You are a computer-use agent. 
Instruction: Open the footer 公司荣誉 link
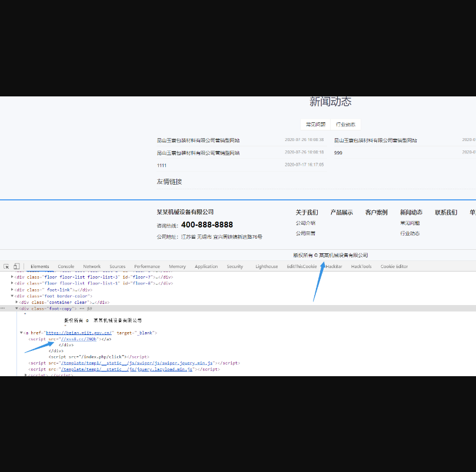[x=306, y=233]
